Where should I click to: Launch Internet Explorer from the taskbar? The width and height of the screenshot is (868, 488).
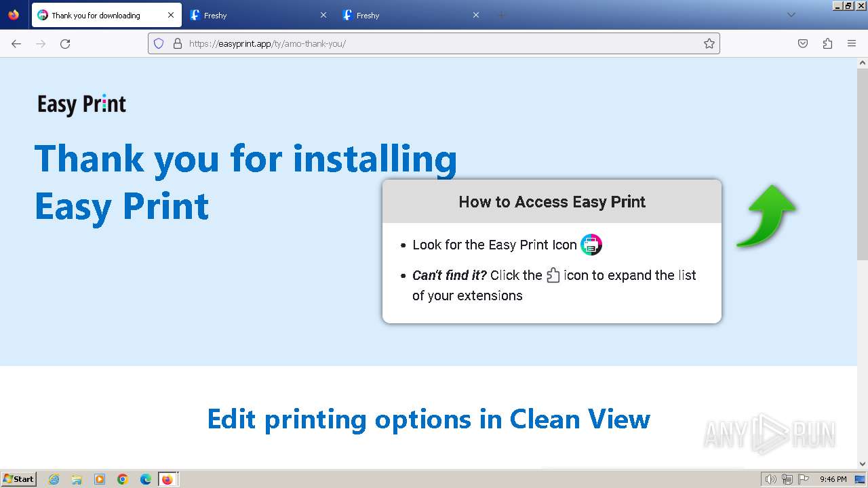click(x=54, y=479)
